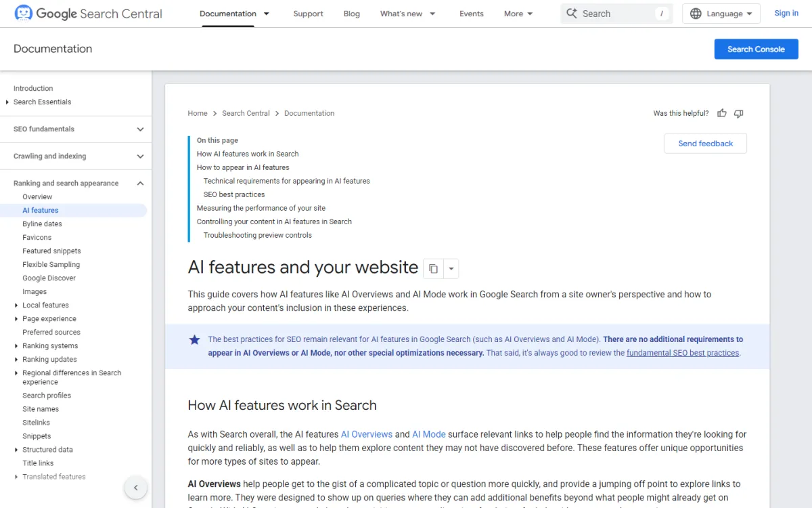Select Preferred sources in the sidebar
The height and width of the screenshot is (508, 812).
coord(51,333)
